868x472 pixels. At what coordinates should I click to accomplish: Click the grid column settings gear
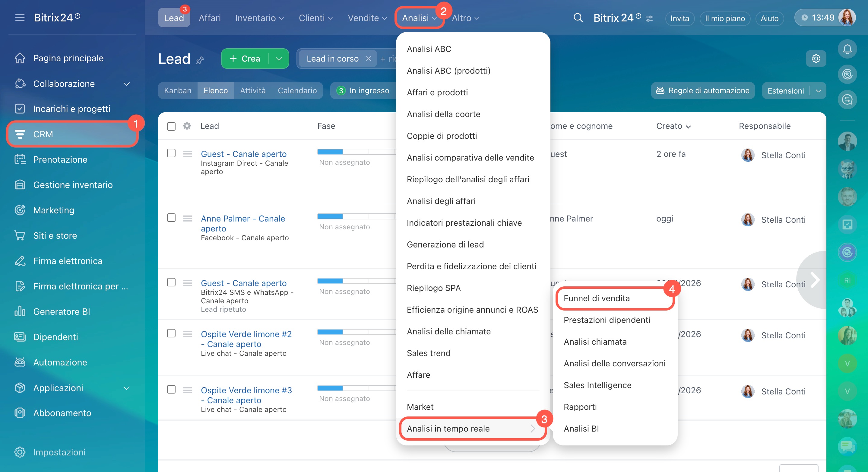pyautogui.click(x=187, y=126)
